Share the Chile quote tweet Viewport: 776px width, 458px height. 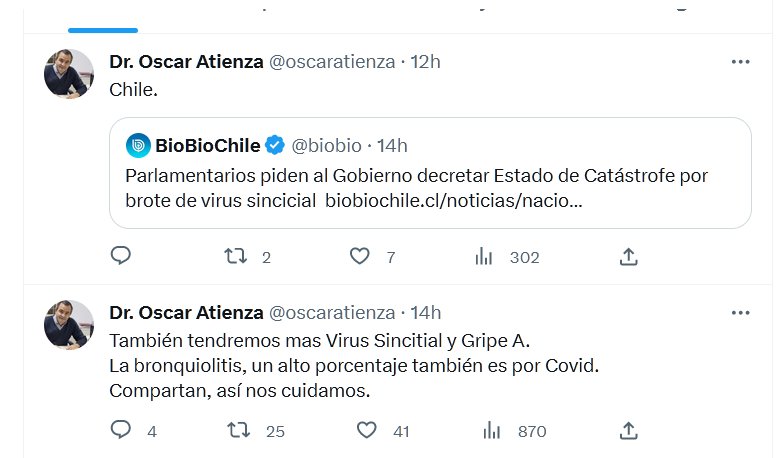point(628,257)
